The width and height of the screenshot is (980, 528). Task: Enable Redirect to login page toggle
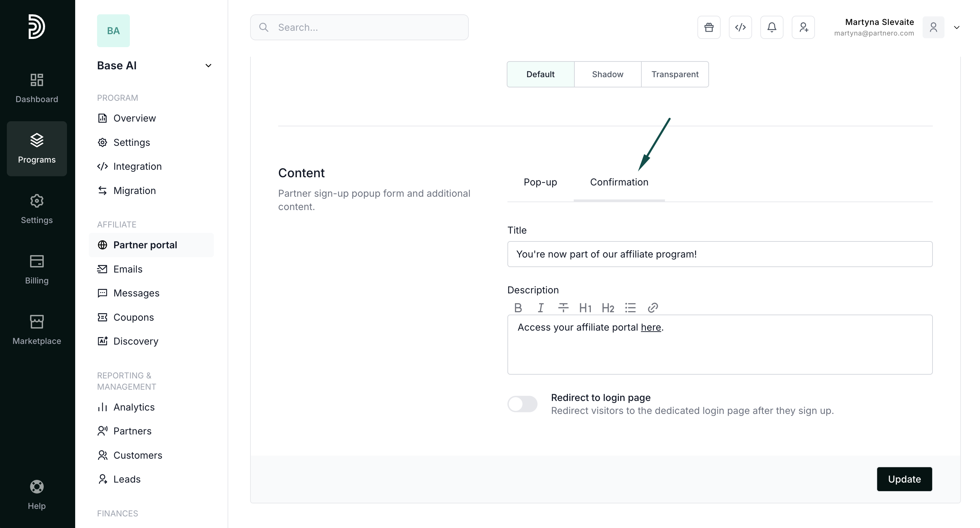point(522,404)
